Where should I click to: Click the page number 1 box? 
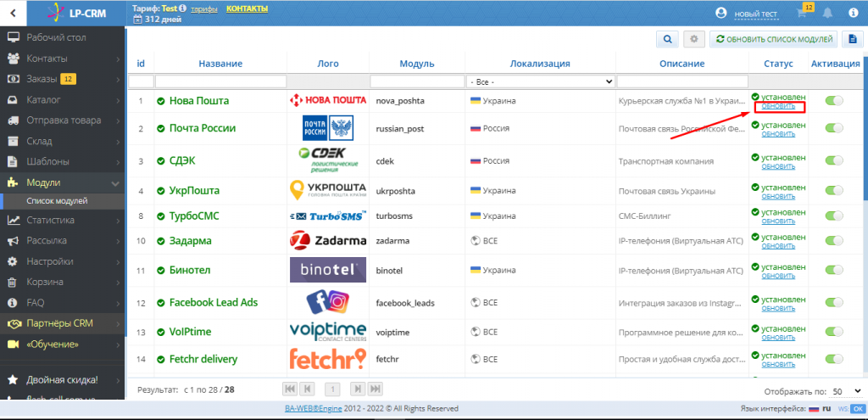[332, 389]
